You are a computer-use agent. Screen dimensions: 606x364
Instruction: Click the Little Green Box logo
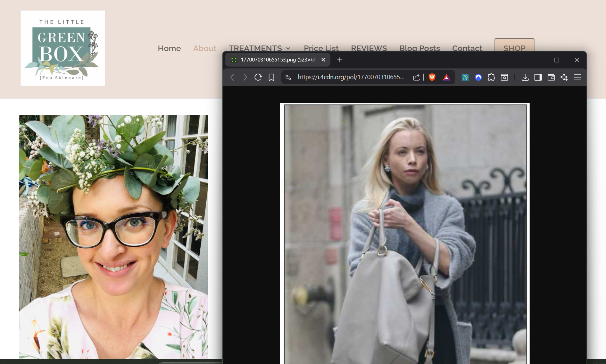[x=63, y=48]
